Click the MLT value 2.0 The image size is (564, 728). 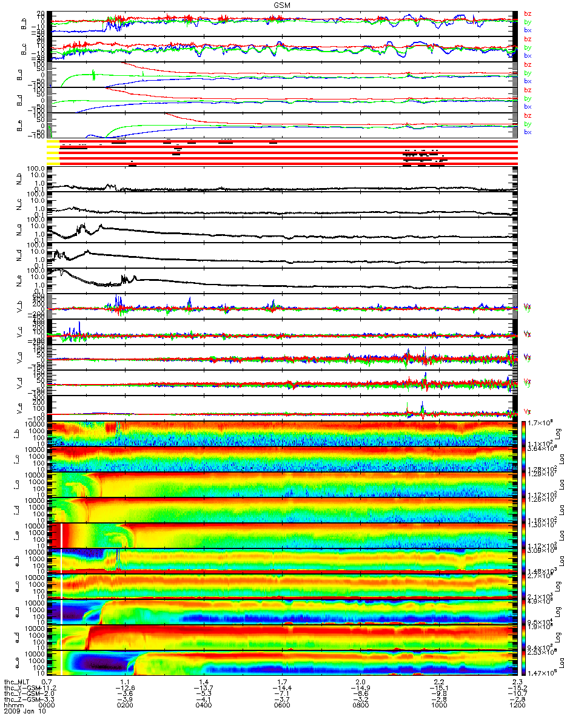click(361, 683)
